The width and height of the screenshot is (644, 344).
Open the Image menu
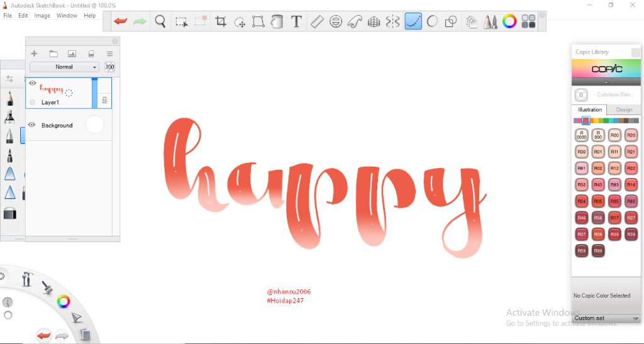pos(42,16)
